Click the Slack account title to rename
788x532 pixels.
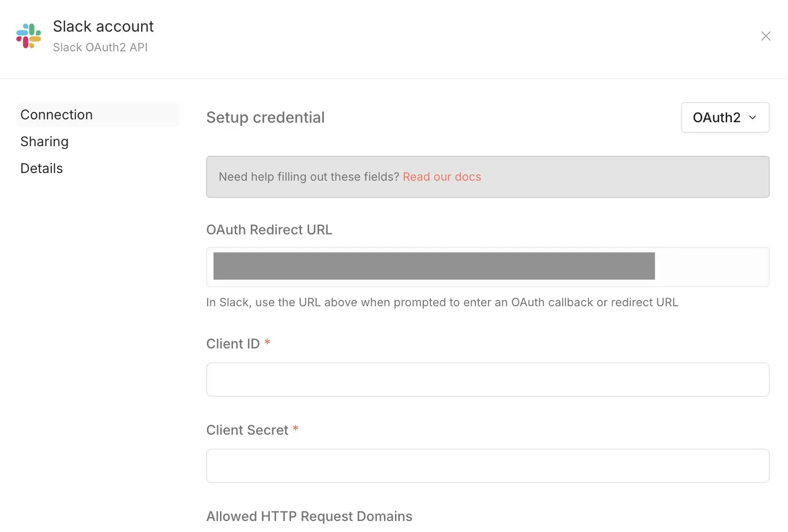[103, 26]
